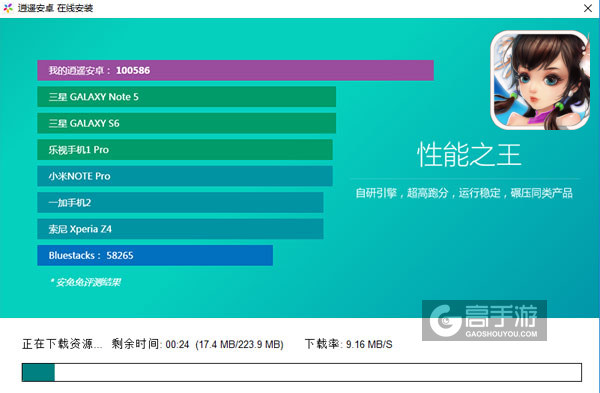Image resolution: width=600 pixels, height=393 pixels.
Task: Click the 小米NOTE Pro bar
Action: 185,176
